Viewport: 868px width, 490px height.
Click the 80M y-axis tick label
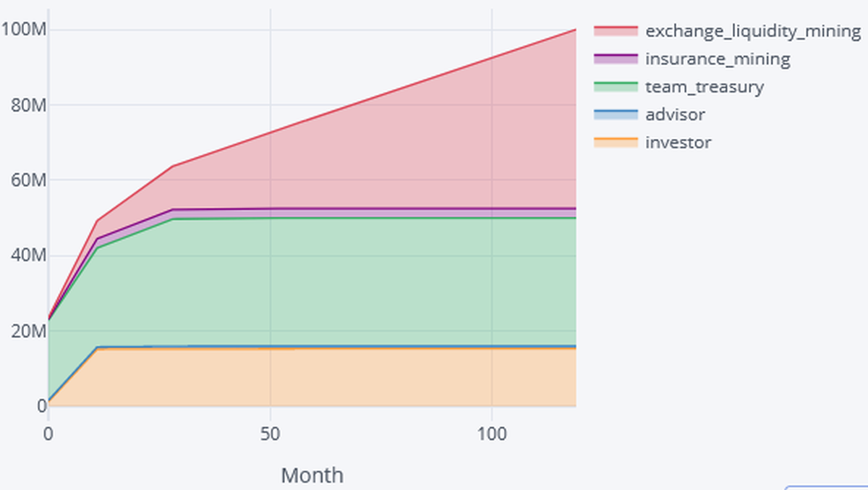25,105
